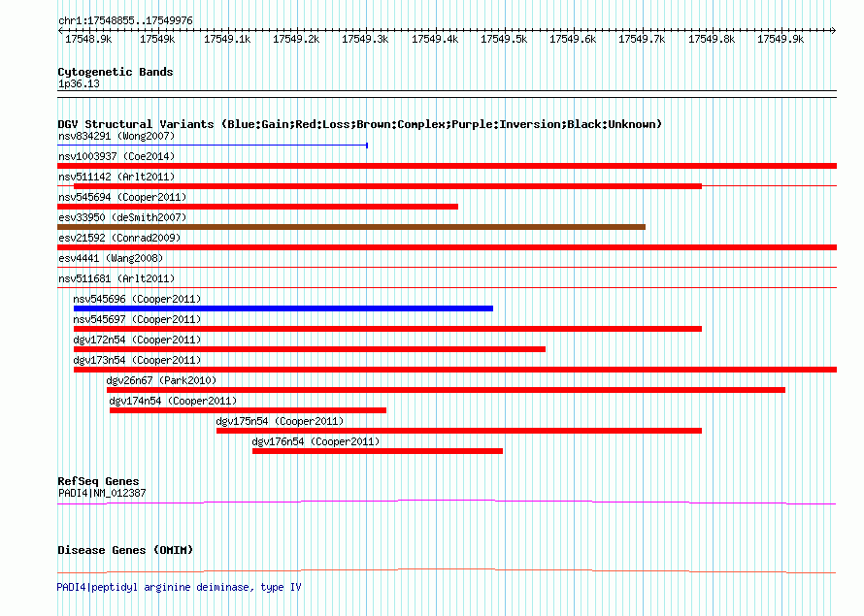Click the 17549.9k ruler tick label
This screenshot has width=864, height=616.
pos(781,39)
